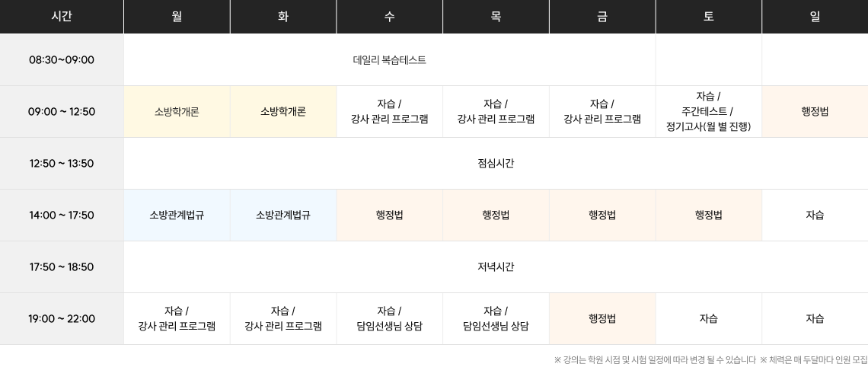This screenshot has height=367, width=868.
Task: Click Tuesday's 소방학개론 morning class
Action: pyautogui.click(x=283, y=112)
